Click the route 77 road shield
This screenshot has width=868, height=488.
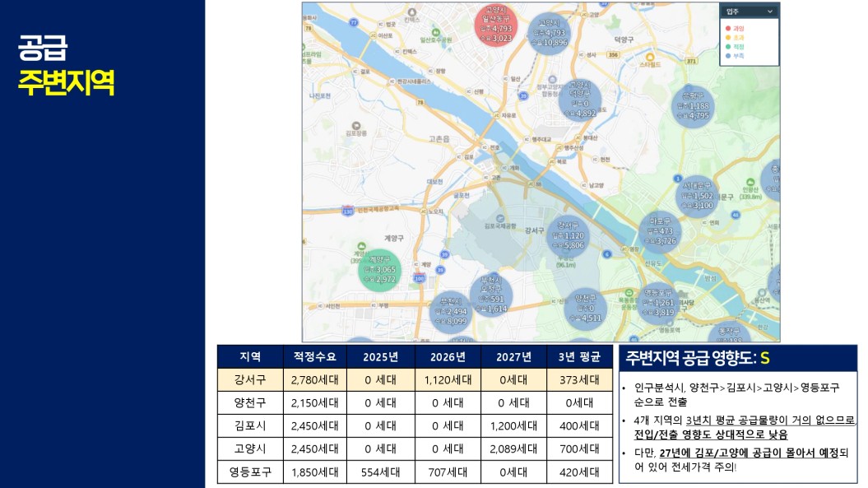354,23
